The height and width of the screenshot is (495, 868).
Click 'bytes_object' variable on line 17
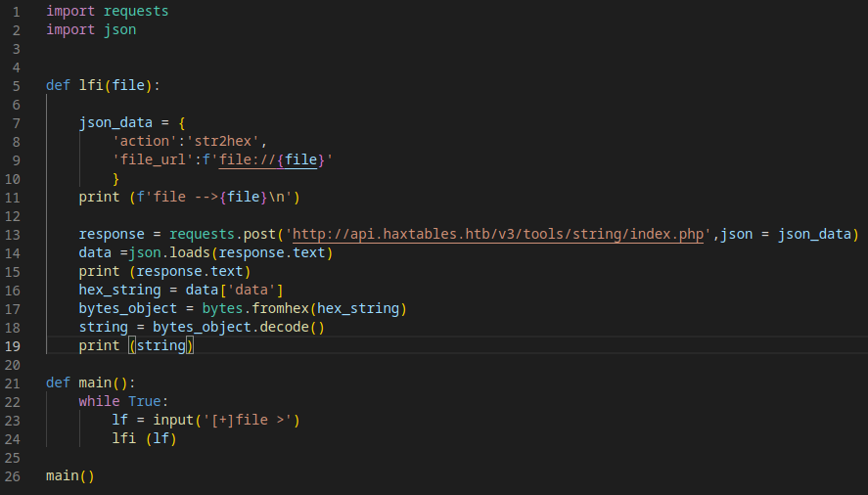128,308
